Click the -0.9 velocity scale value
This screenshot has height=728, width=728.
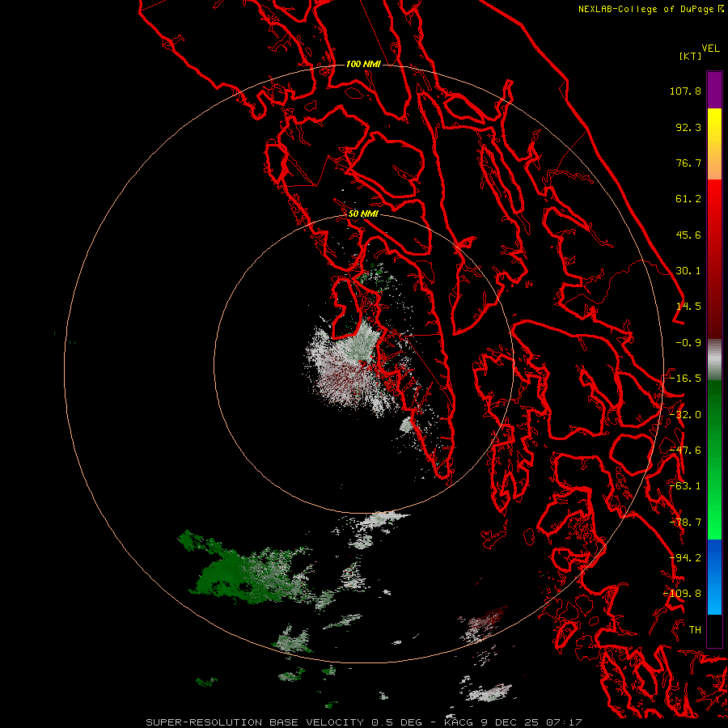pos(688,343)
